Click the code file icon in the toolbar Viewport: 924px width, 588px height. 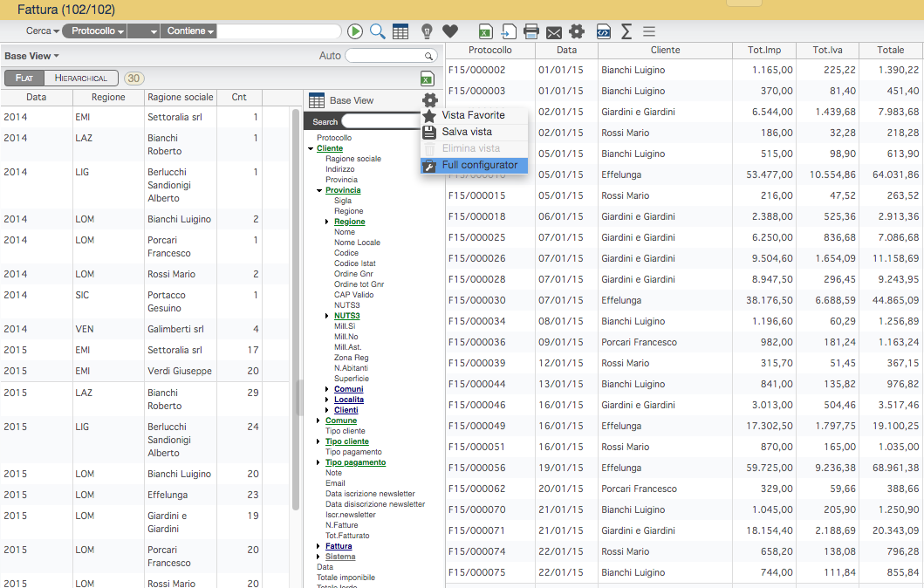(604, 31)
